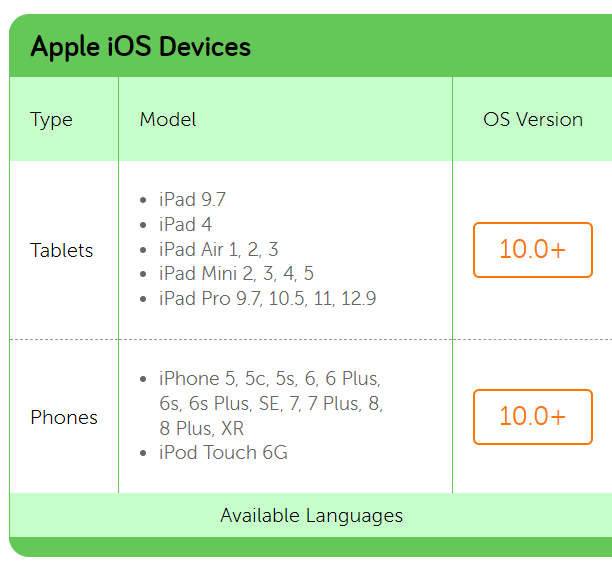Click the Phones row label
The image size is (612, 562).
click(64, 417)
